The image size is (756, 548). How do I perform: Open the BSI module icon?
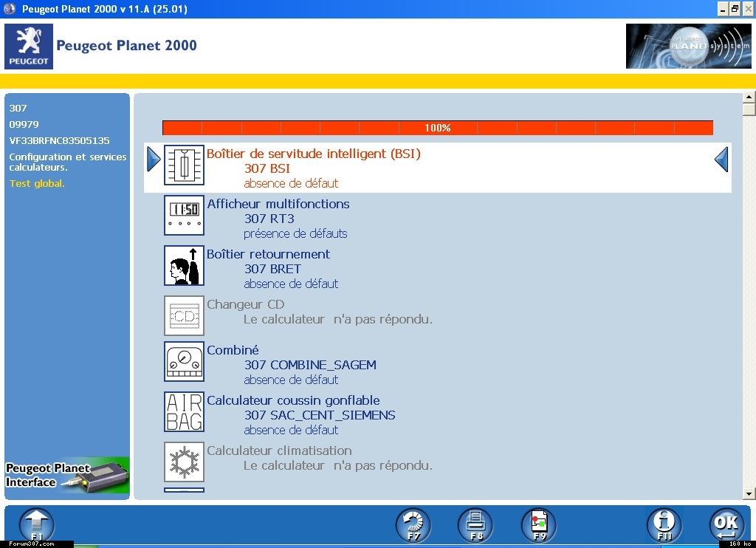click(184, 165)
